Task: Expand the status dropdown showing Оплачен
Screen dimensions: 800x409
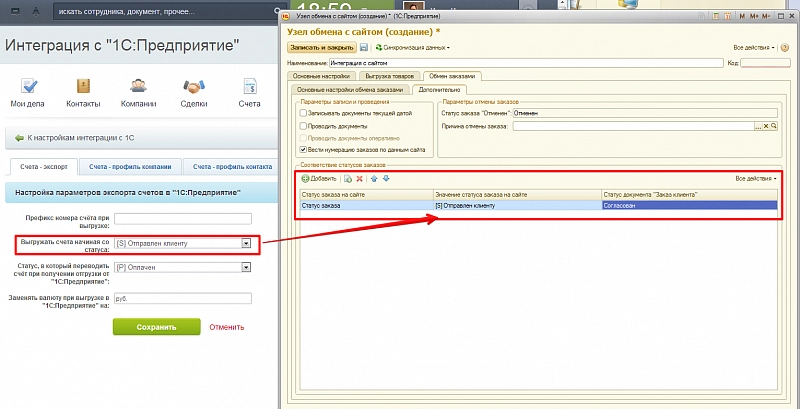Action: tap(245, 267)
